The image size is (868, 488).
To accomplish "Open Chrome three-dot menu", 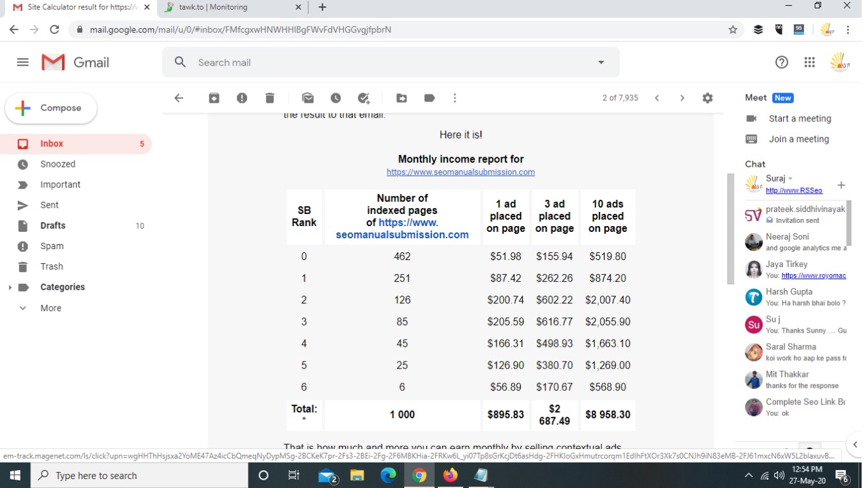I will pyautogui.click(x=848, y=29).
